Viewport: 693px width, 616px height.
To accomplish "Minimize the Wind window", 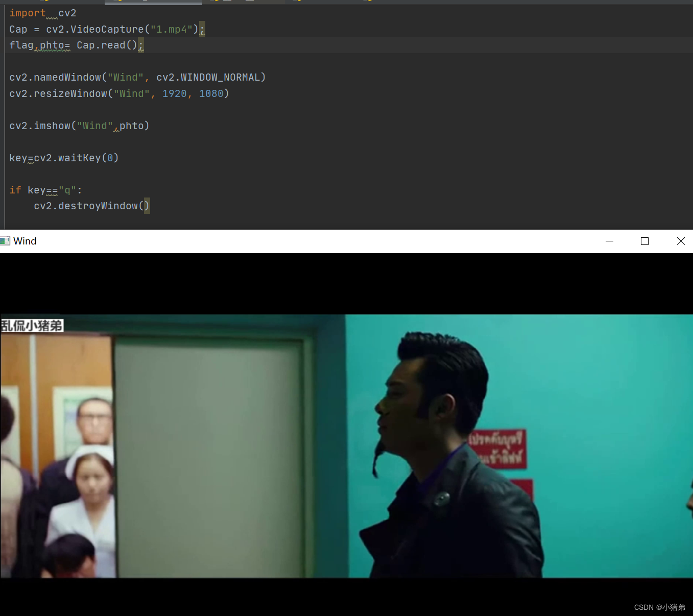I will [609, 241].
